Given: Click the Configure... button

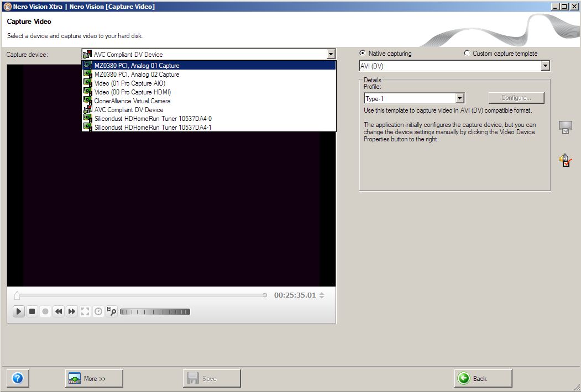Looking at the screenshot, I should 516,98.
